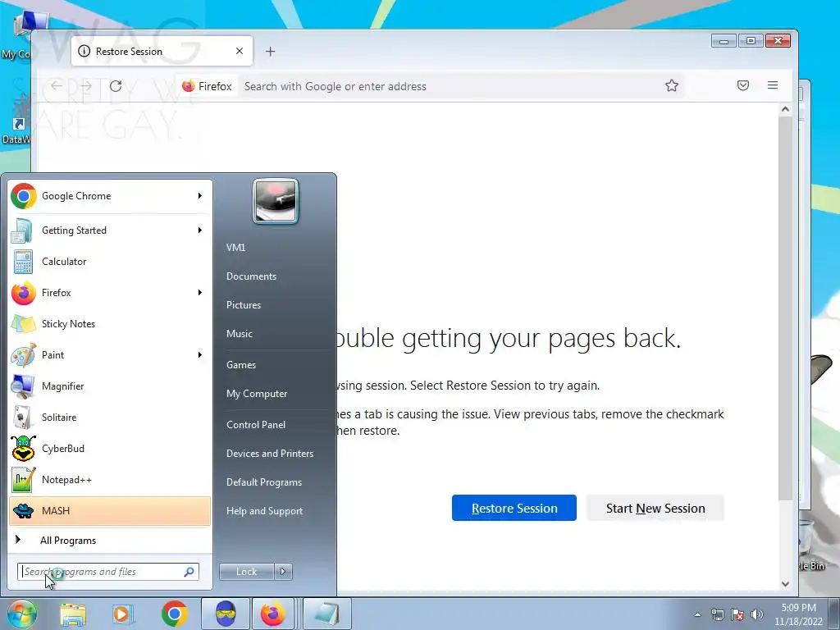This screenshot has height=630, width=840.
Task: Open Devices and Printers
Action: (x=270, y=454)
